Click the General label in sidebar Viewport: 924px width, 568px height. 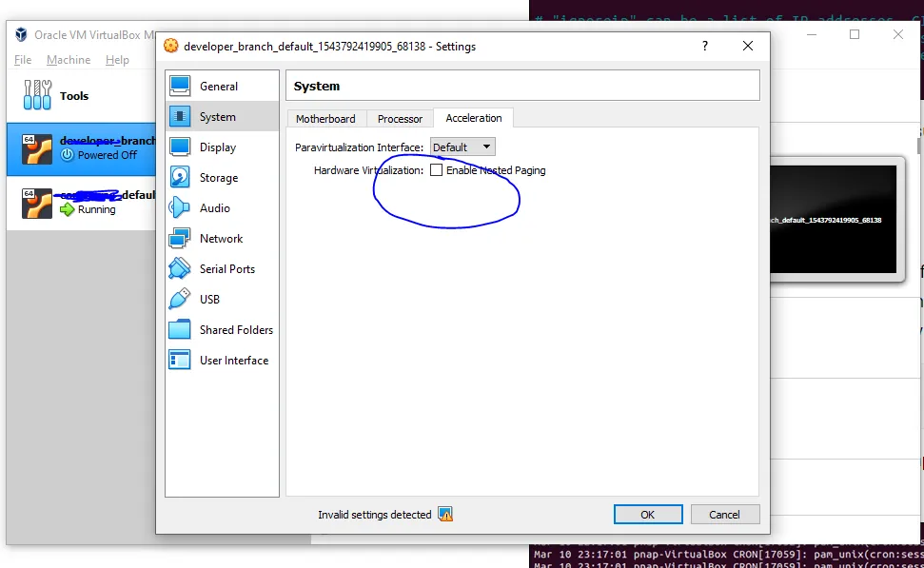pos(219,86)
